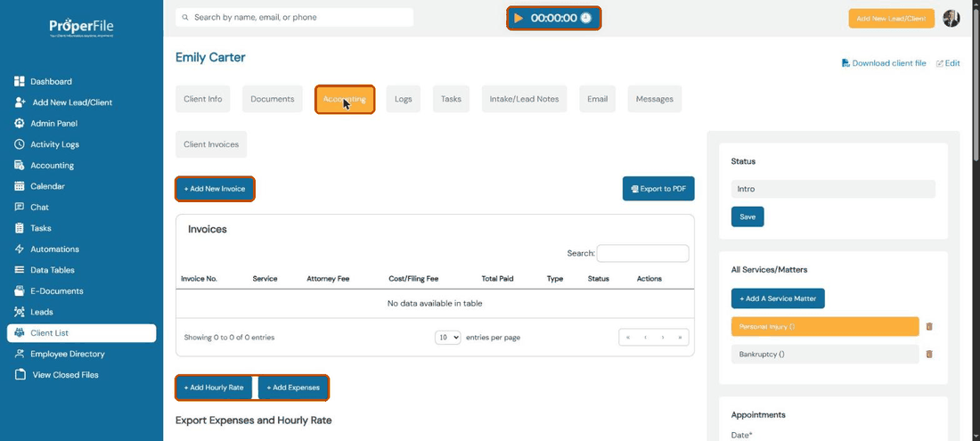Open the entries per page dropdown
The height and width of the screenshot is (441, 980).
coord(448,338)
